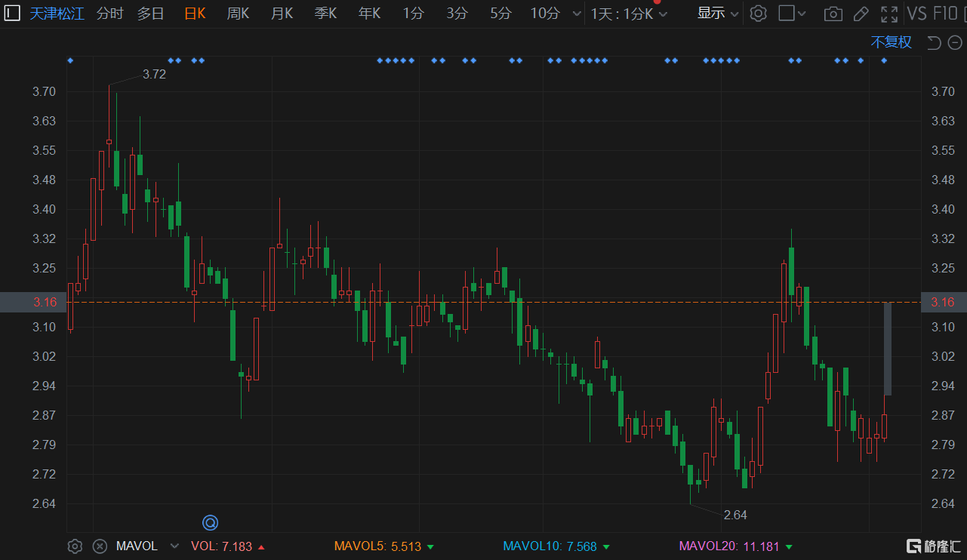Open the 1天:1分K range dropdown
The height and width of the screenshot is (560, 967).
point(629,14)
